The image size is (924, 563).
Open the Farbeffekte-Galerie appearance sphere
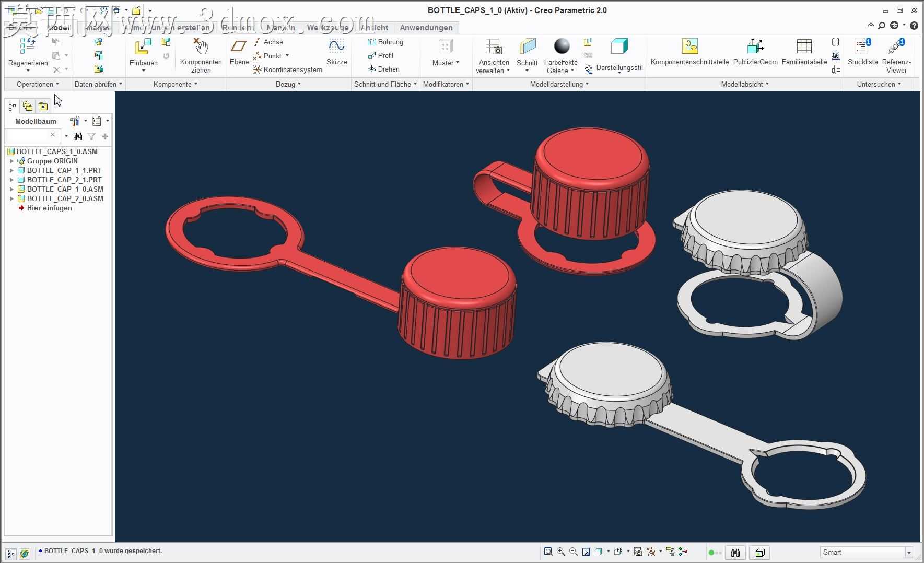(562, 46)
